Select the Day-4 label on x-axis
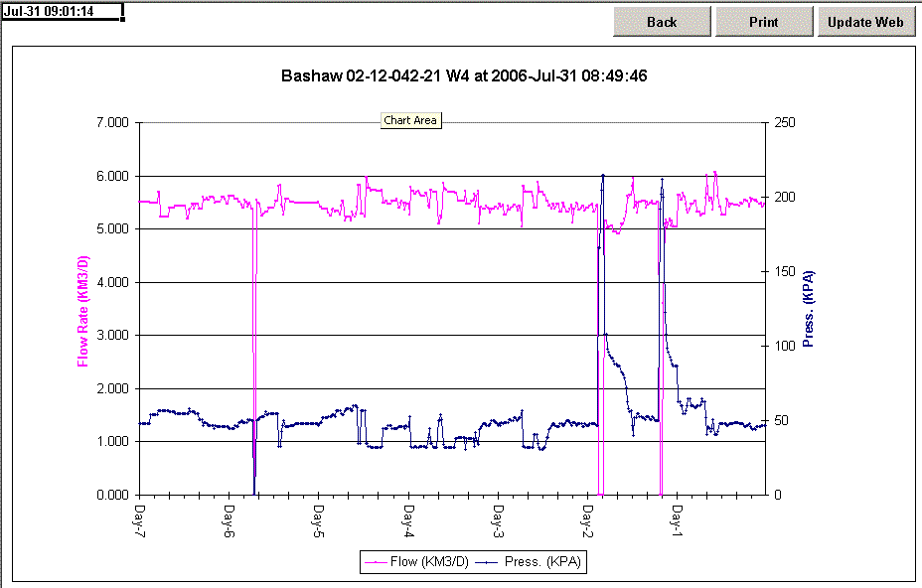The image size is (922, 588). [408, 521]
